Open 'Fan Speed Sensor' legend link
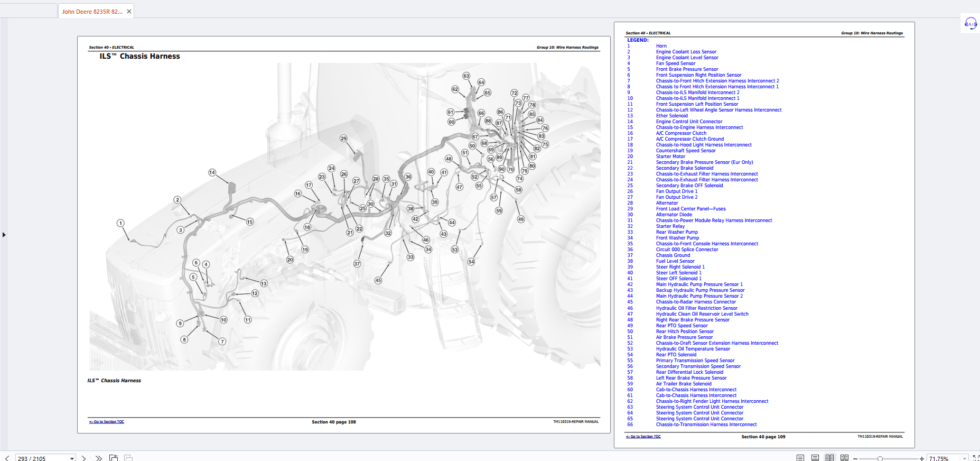This screenshot has width=980, height=461. pyautogui.click(x=676, y=63)
